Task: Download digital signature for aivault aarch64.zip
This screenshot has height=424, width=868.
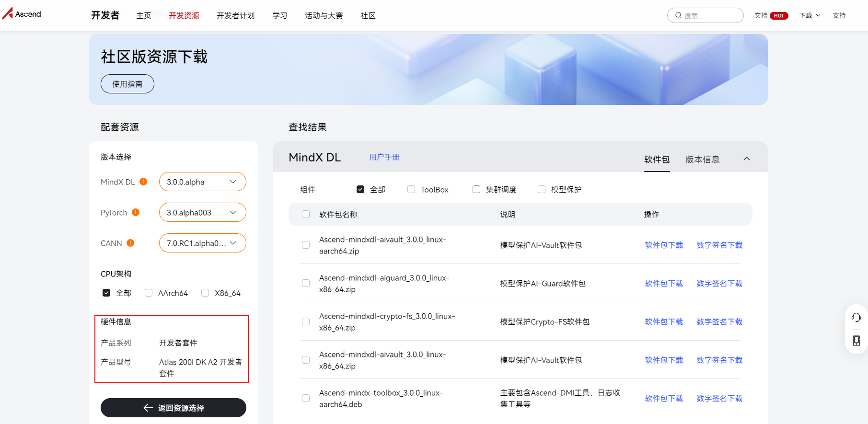Action: pyautogui.click(x=719, y=245)
